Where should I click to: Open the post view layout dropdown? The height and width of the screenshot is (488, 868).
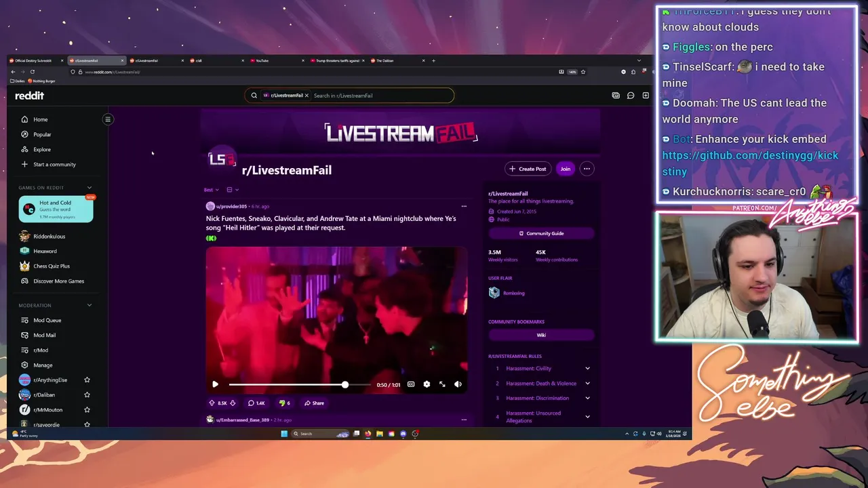[233, 190]
